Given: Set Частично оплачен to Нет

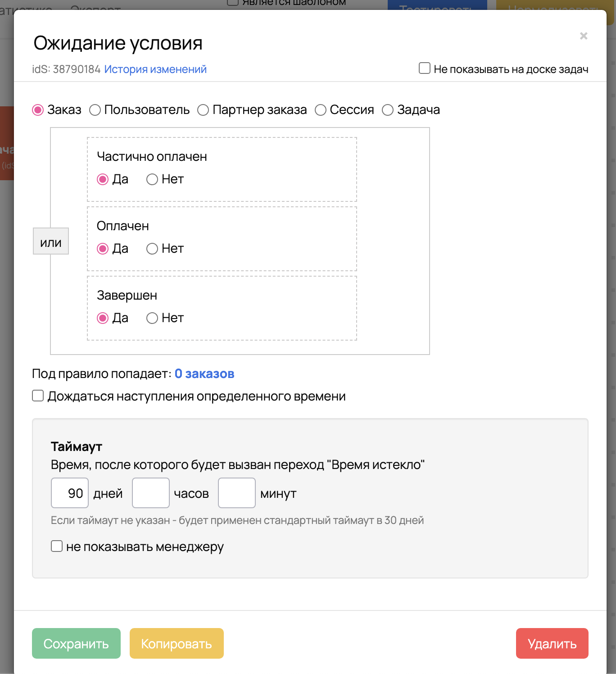Looking at the screenshot, I should click(x=152, y=179).
